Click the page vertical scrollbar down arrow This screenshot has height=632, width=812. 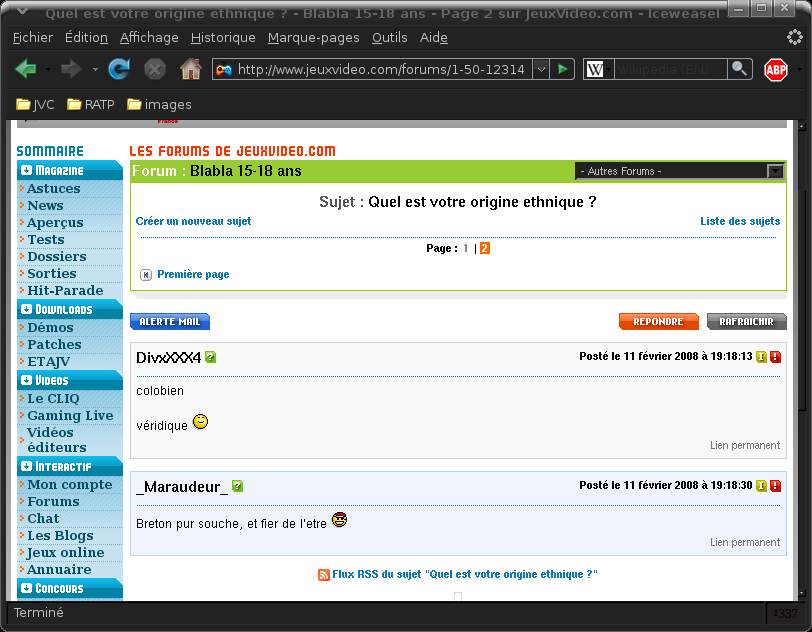tap(802, 593)
